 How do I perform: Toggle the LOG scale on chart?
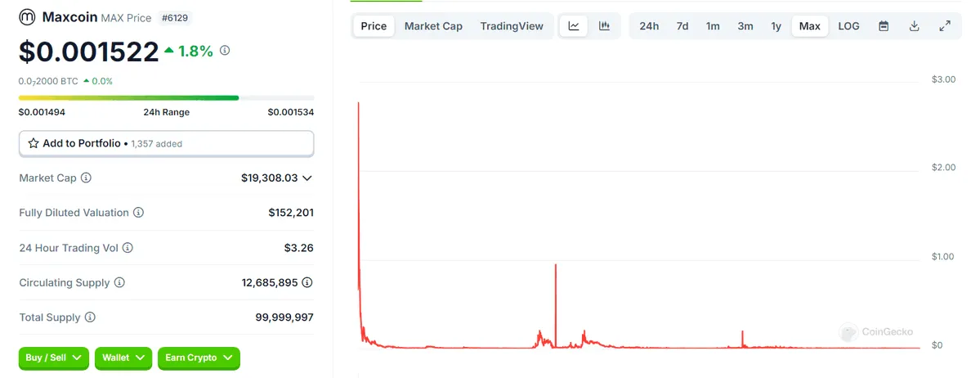click(x=848, y=26)
